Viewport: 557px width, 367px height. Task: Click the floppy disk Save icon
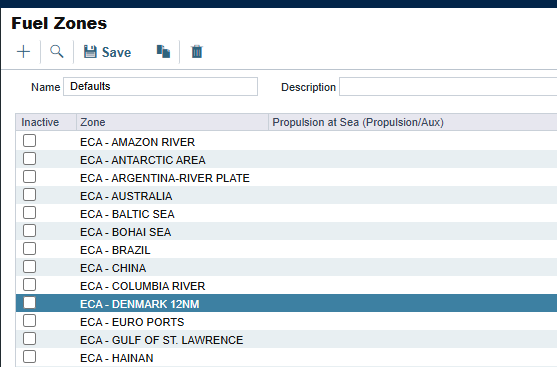tap(90, 52)
